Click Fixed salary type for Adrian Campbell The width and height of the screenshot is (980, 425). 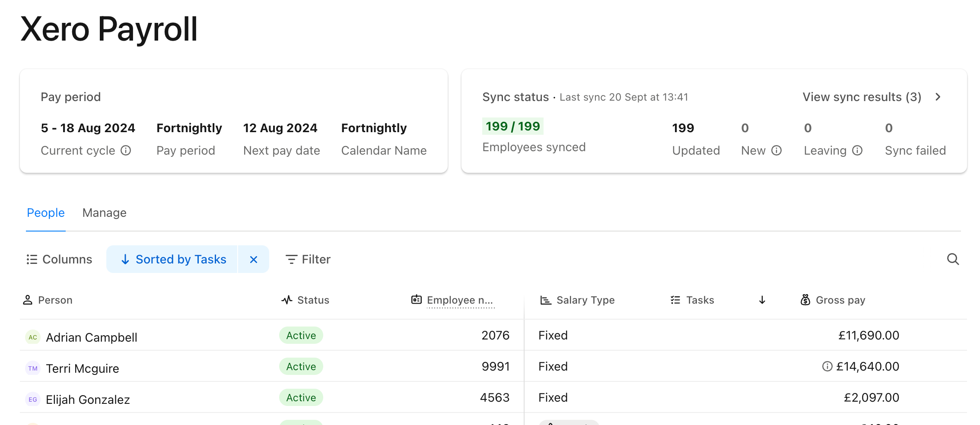[553, 335]
